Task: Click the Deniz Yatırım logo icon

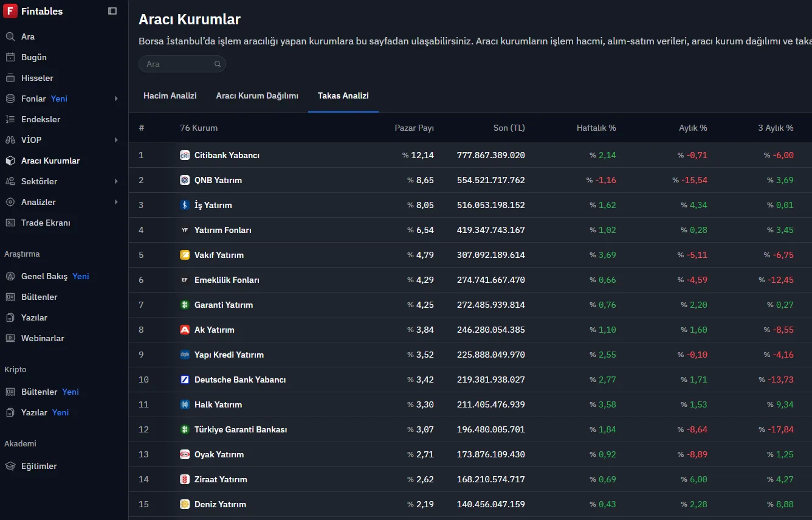Action: point(185,504)
